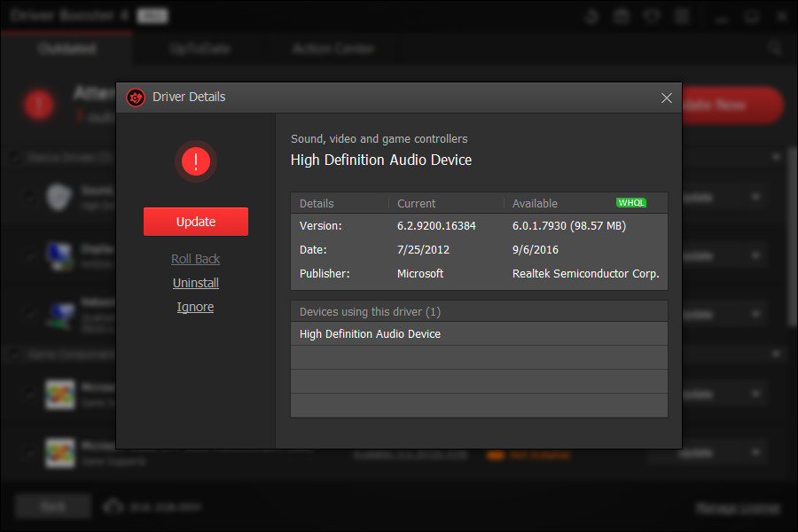The height and width of the screenshot is (532, 798).
Task: Click the sound driver shield icon
Action: 59,197
